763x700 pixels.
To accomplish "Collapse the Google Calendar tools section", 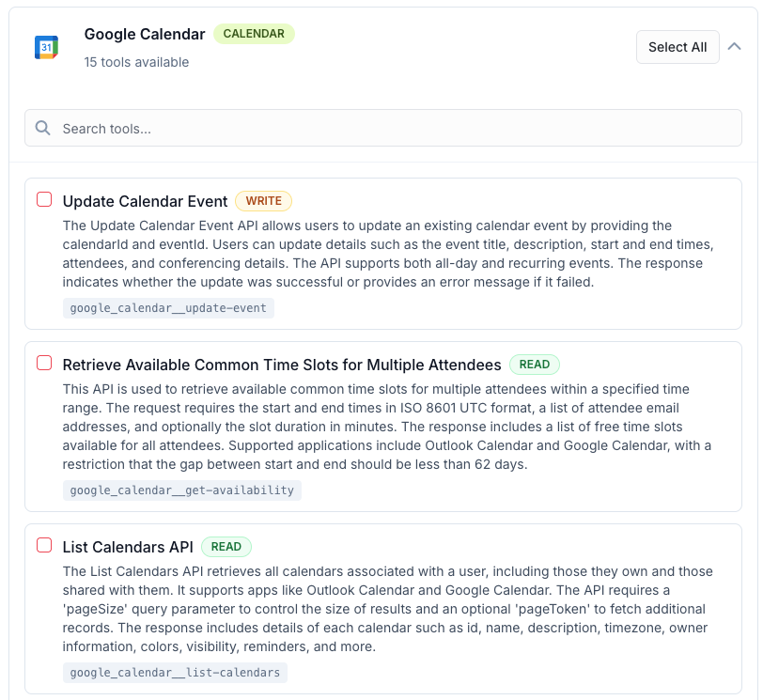I will coord(734,47).
